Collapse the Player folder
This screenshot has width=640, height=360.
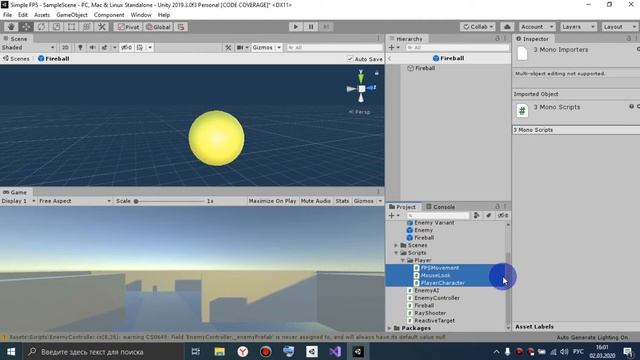402,260
